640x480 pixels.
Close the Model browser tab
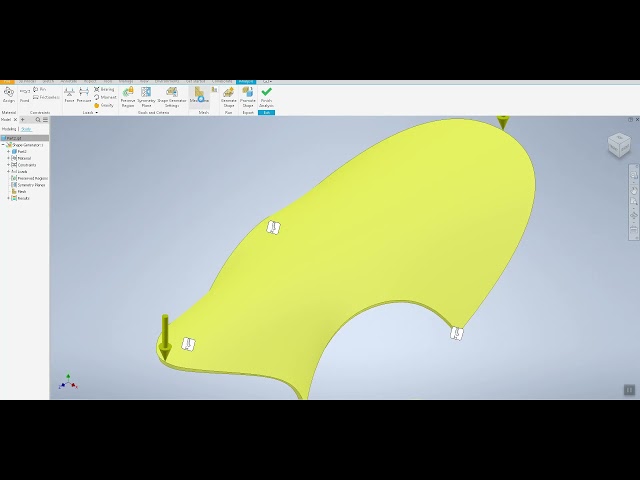click(16, 120)
